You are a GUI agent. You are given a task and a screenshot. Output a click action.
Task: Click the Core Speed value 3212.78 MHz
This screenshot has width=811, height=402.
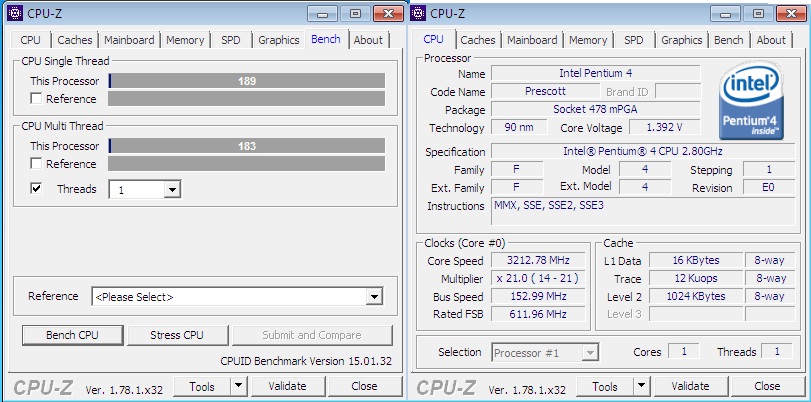coord(537,260)
